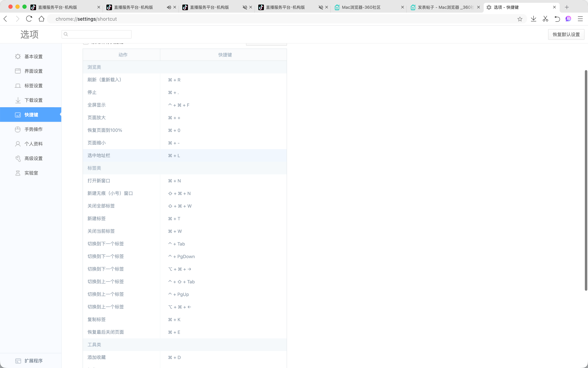The height and width of the screenshot is (368, 588).
Task: Click the 恢复页面到100% action label
Action: 105,130
